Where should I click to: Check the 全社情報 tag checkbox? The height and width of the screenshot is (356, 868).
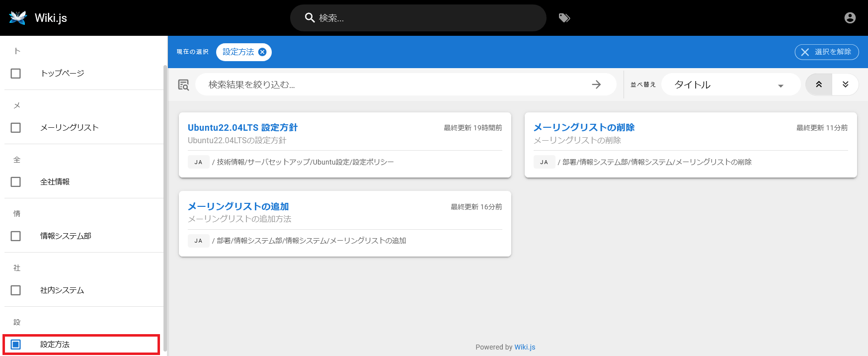click(x=16, y=181)
